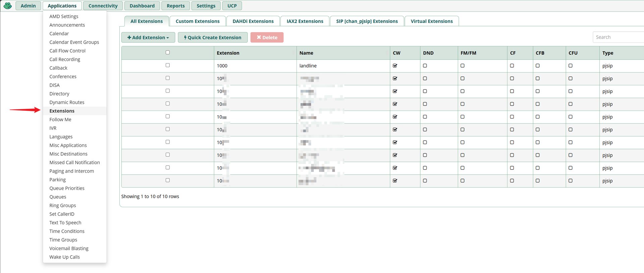This screenshot has width=644, height=273.
Task: Sort by the Type column header
Action: coord(622,53)
